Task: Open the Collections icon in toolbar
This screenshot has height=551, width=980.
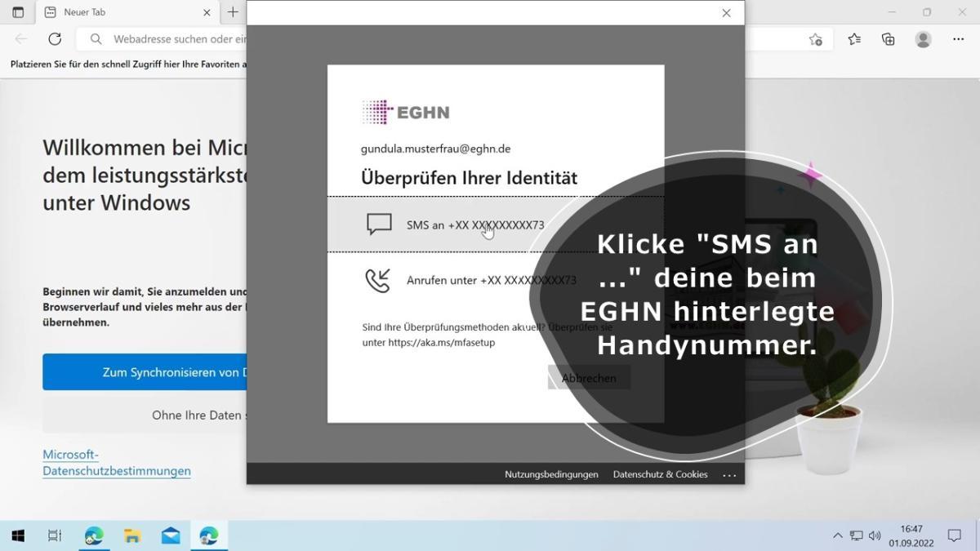Action: 889,39
